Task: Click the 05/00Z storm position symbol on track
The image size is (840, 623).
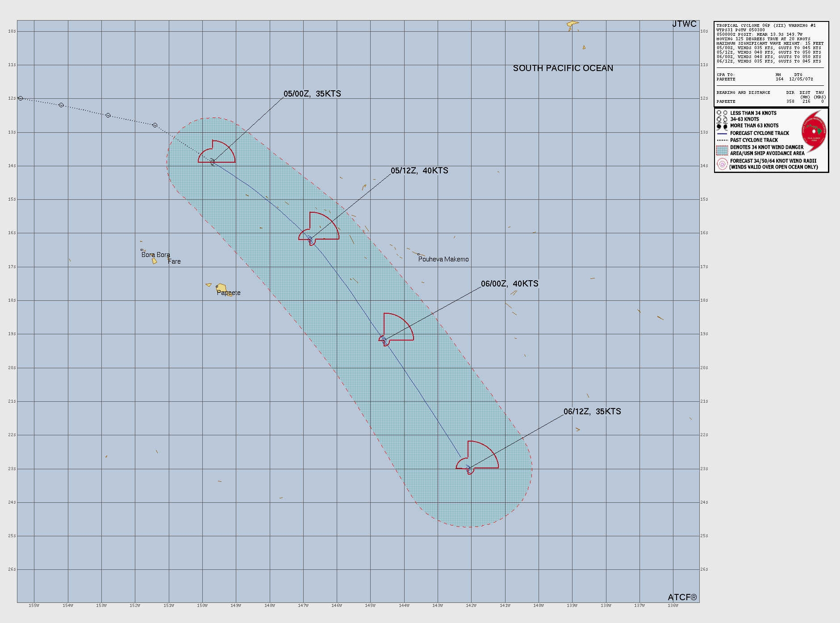Action: tap(213, 162)
